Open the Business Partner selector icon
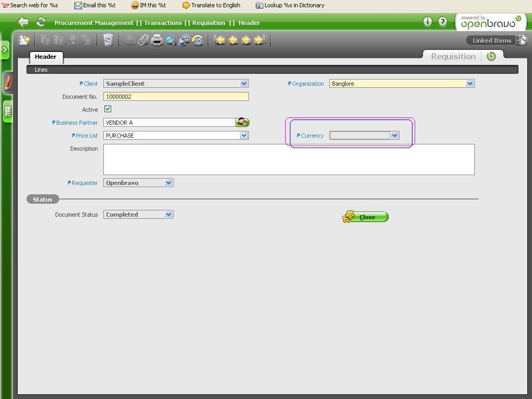 click(242, 122)
